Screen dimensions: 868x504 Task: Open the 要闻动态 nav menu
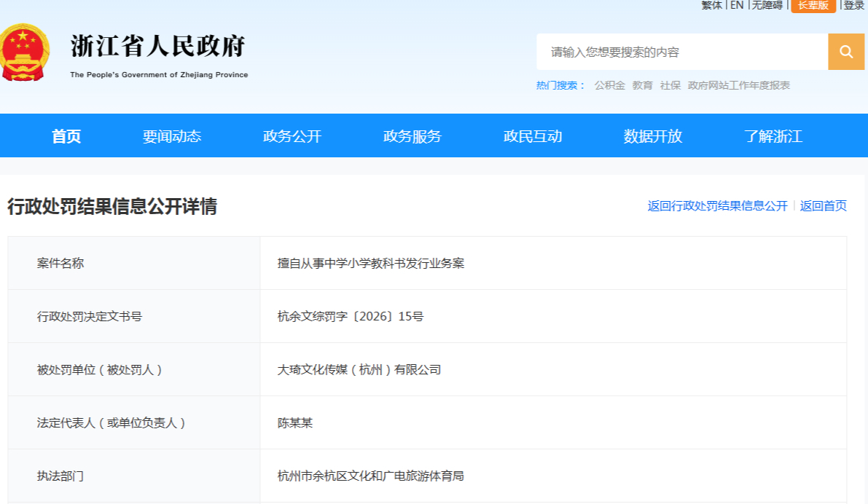[x=171, y=136]
